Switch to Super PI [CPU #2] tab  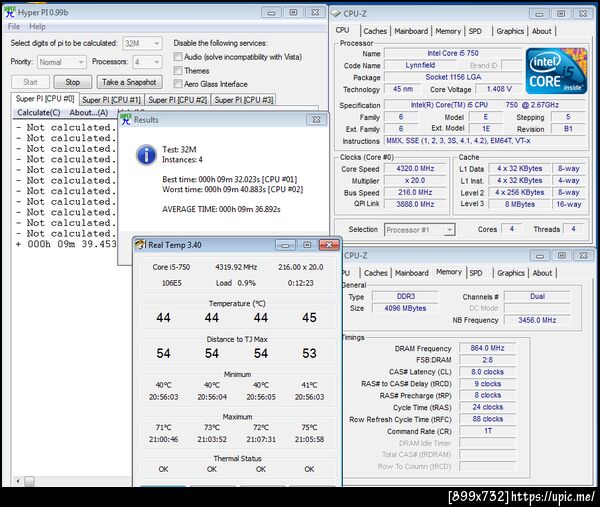tap(177, 100)
